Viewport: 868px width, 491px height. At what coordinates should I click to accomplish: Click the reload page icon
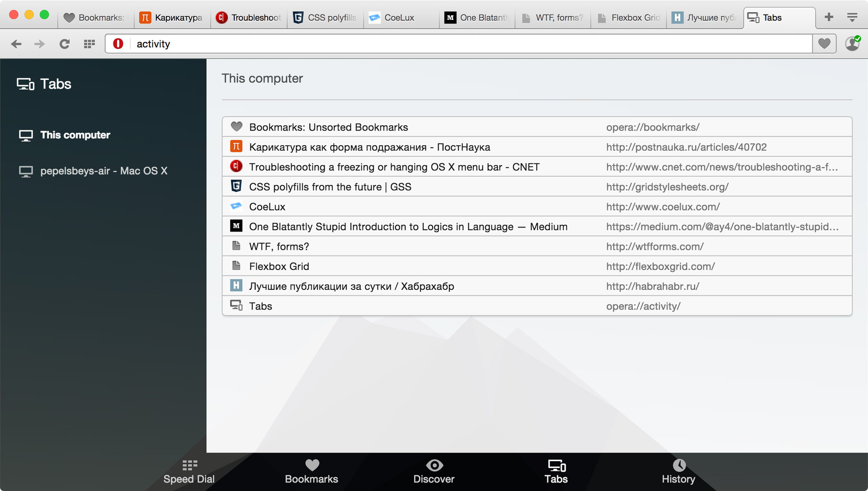pos(65,44)
